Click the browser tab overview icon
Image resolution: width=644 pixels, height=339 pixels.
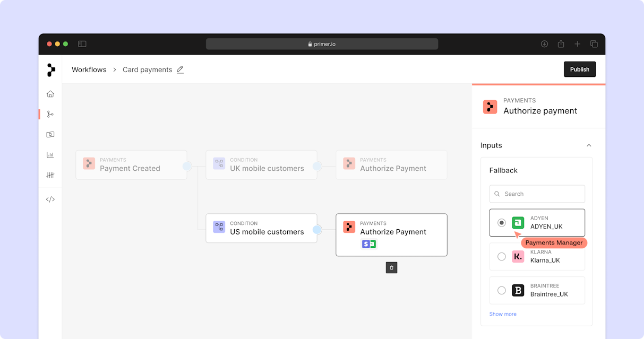594,44
